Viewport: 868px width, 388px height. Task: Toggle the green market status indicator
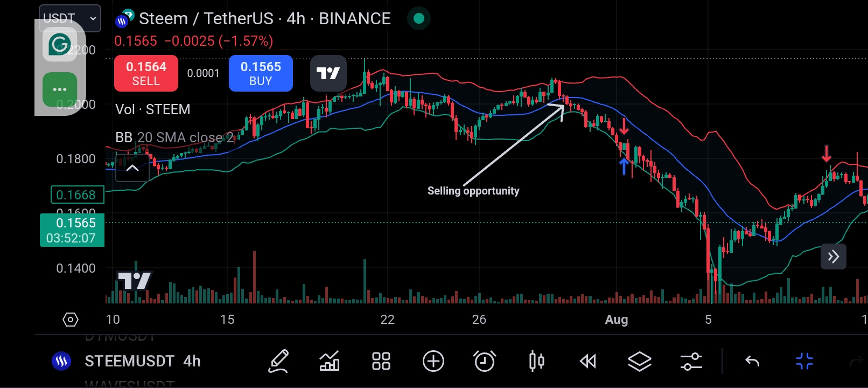(419, 19)
